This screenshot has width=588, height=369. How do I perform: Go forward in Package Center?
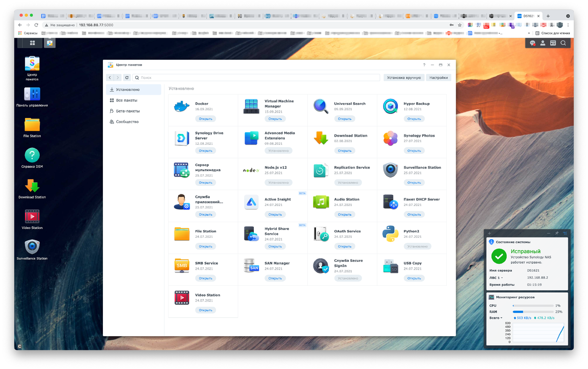click(x=118, y=77)
